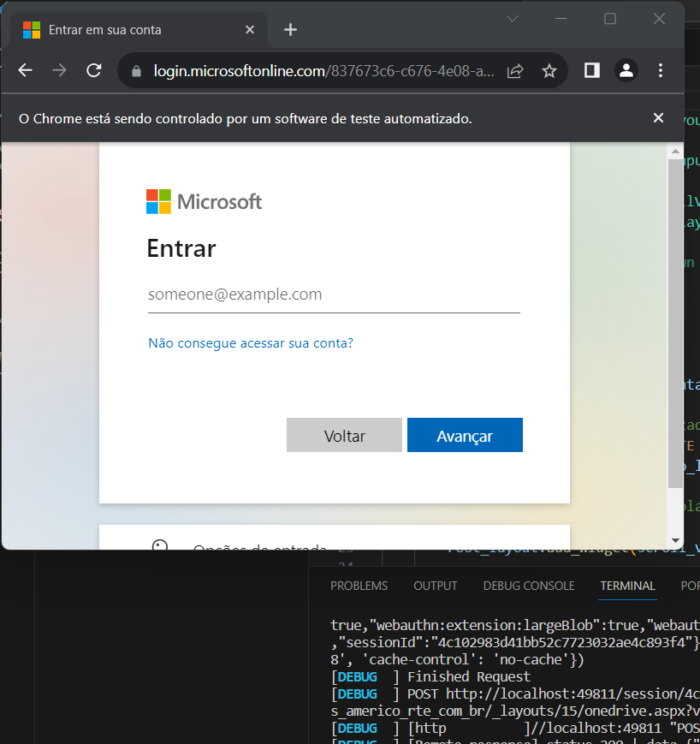Open Chrome profile avatar menu
The height and width of the screenshot is (744, 700).
coord(626,71)
